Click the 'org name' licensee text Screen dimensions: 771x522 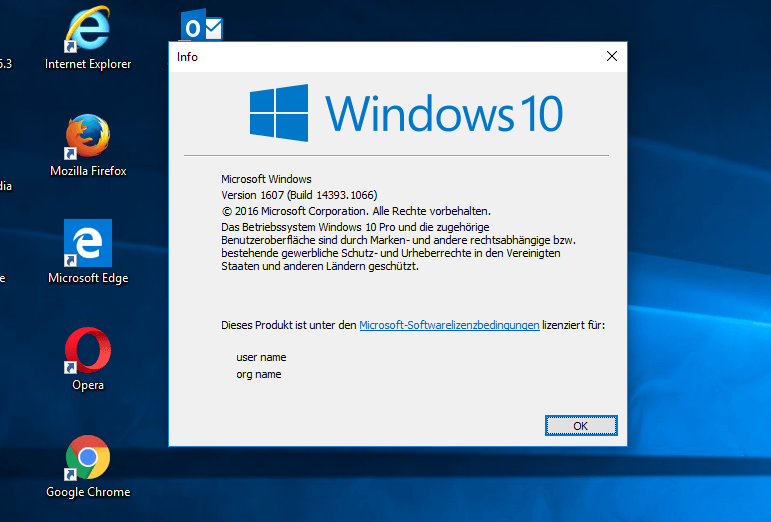(258, 374)
